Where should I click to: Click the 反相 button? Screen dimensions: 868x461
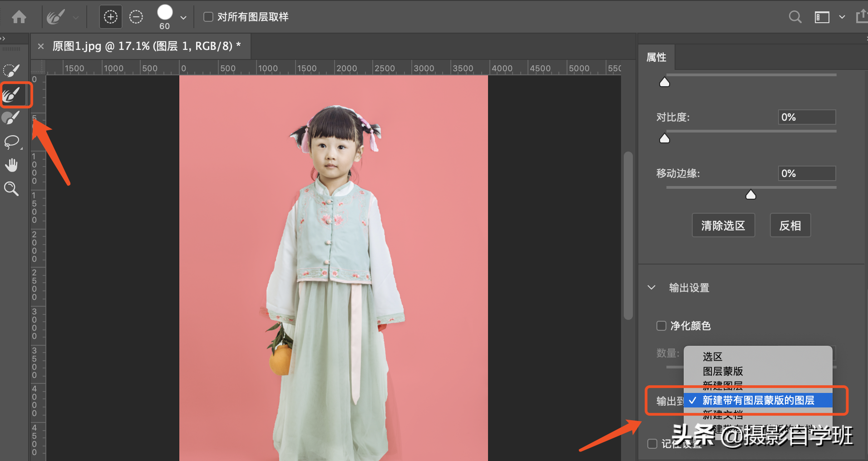point(790,226)
